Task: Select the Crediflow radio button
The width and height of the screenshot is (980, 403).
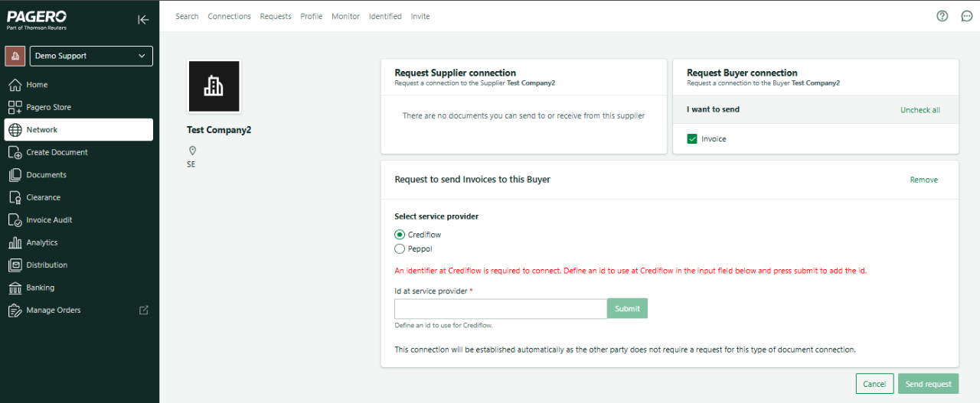Action: click(x=400, y=235)
